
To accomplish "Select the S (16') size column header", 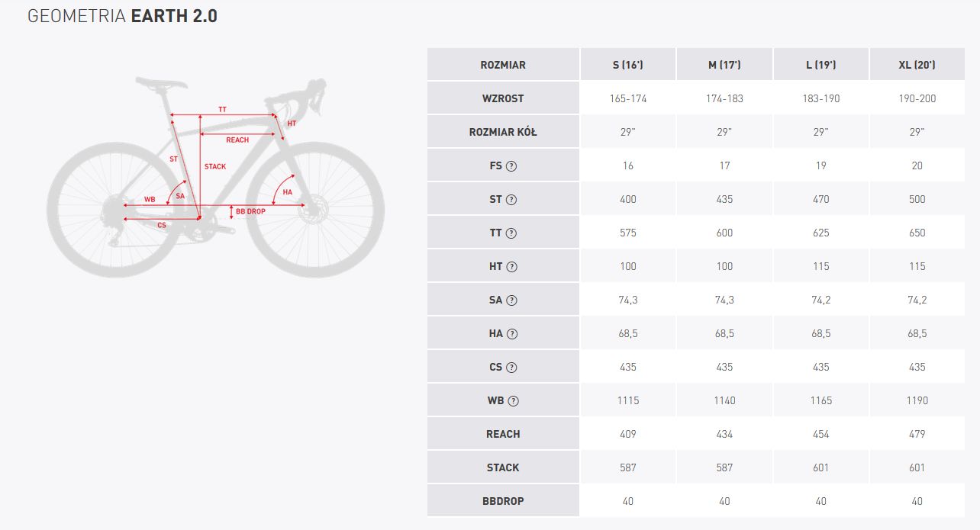I will coord(628,65).
